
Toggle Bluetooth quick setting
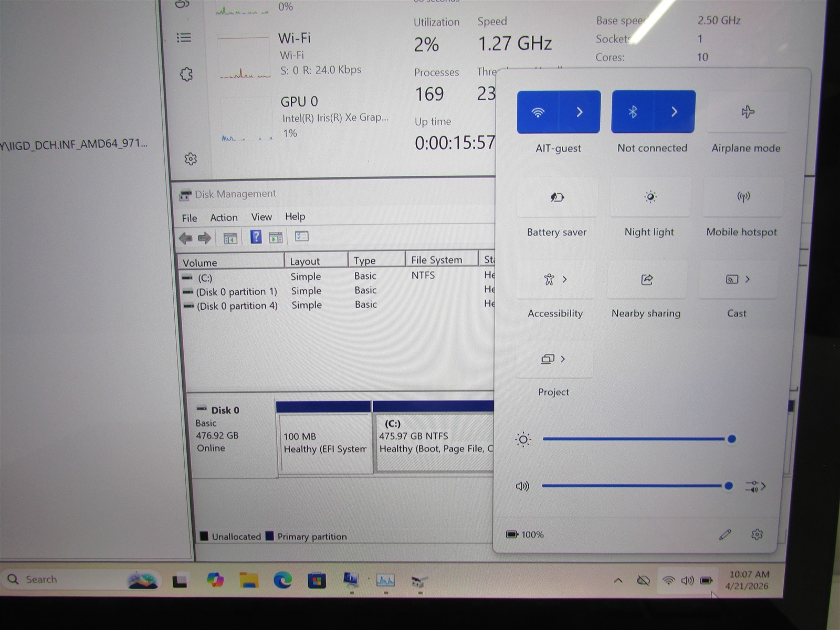click(x=633, y=112)
